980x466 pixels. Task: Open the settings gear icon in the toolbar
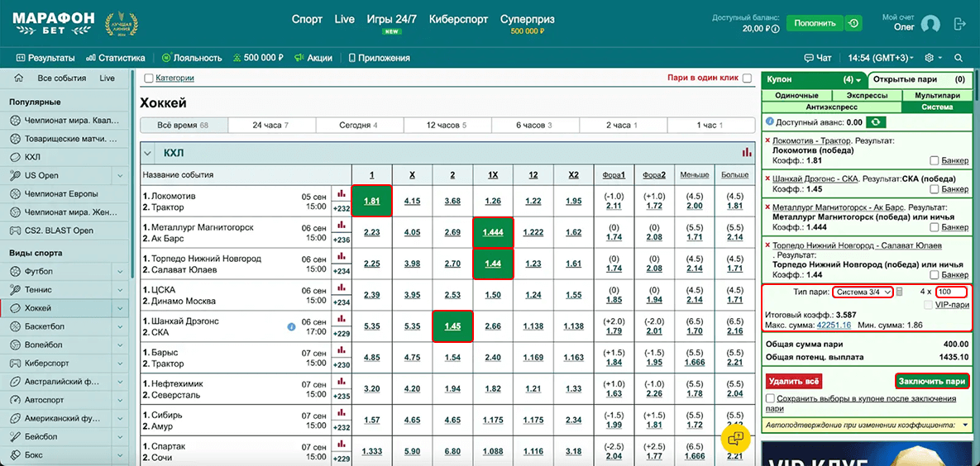coord(929,58)
